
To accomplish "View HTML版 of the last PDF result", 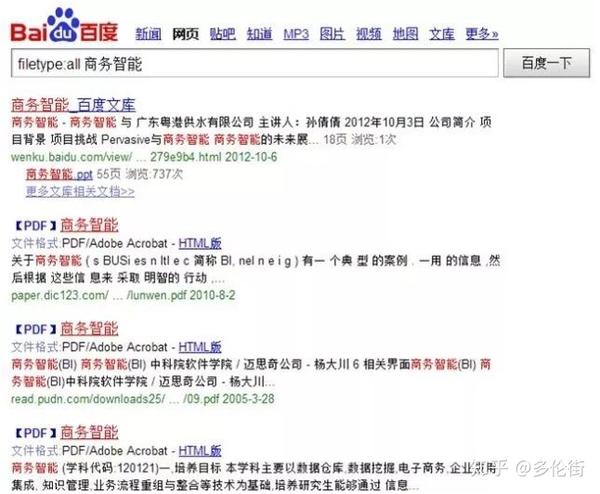I will (200, 451).
